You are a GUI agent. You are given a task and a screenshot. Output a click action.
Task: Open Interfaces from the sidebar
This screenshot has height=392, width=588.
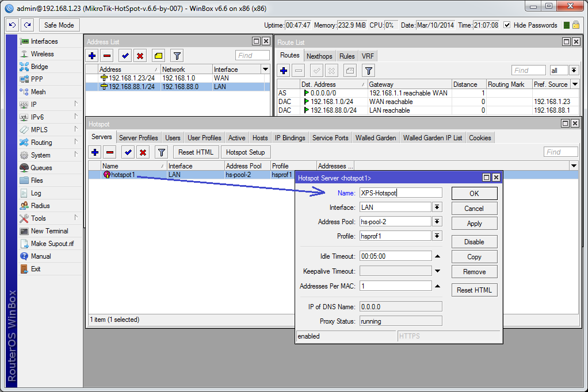click(44, 41)
